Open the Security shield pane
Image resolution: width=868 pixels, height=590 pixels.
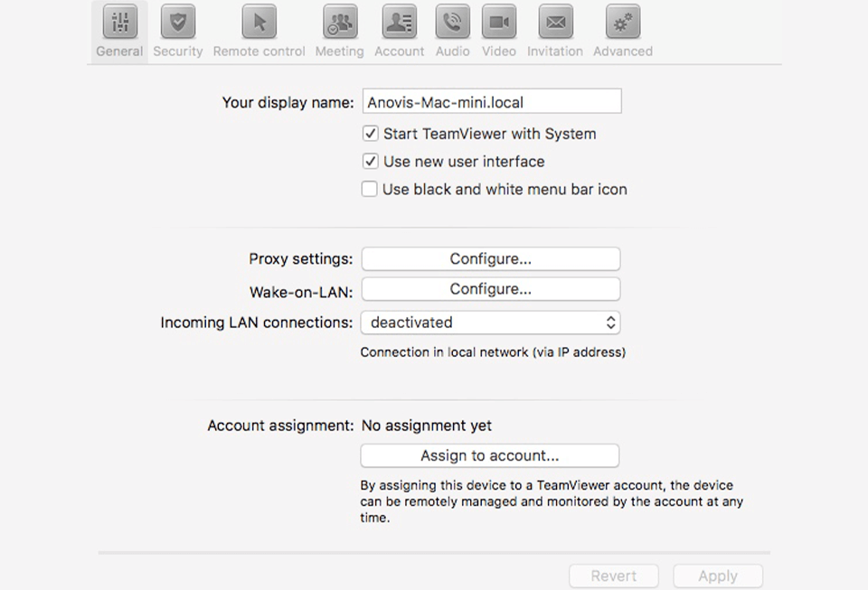[x=178, y=32]
